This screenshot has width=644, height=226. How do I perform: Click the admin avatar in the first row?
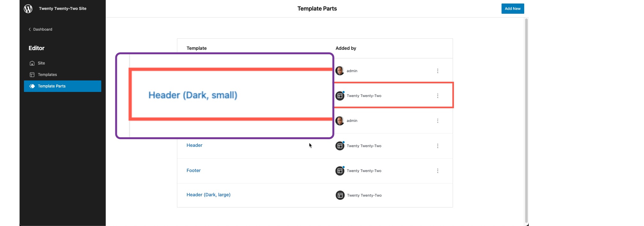tap(340, 71)
